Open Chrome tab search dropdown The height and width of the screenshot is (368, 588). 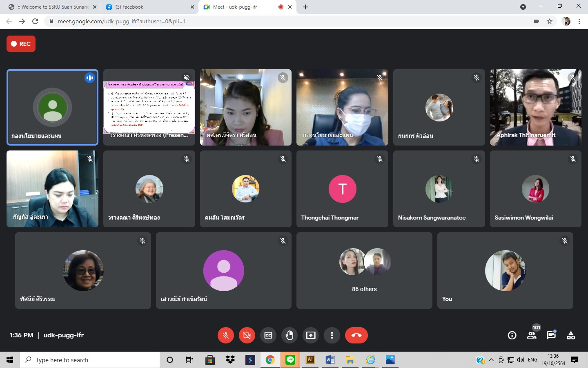pos(523,7)
